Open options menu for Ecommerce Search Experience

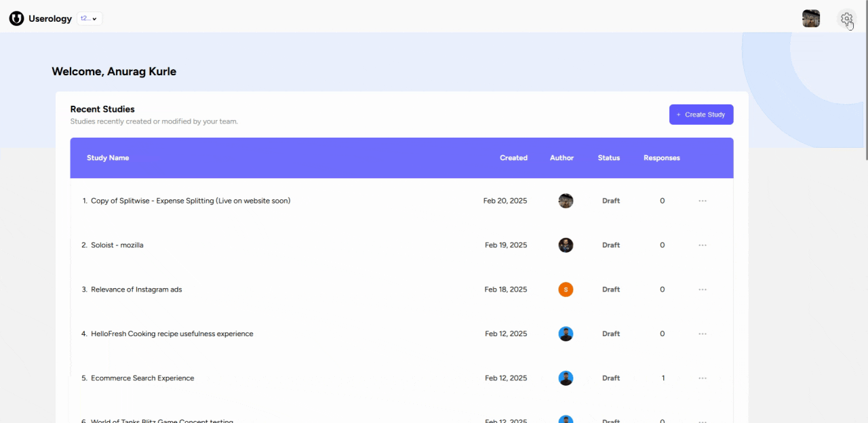(703, 378)
